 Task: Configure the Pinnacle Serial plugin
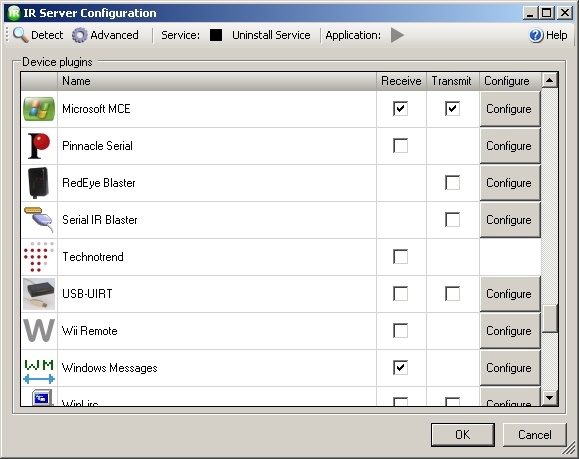pyautogui.click(x=510, y=146)
